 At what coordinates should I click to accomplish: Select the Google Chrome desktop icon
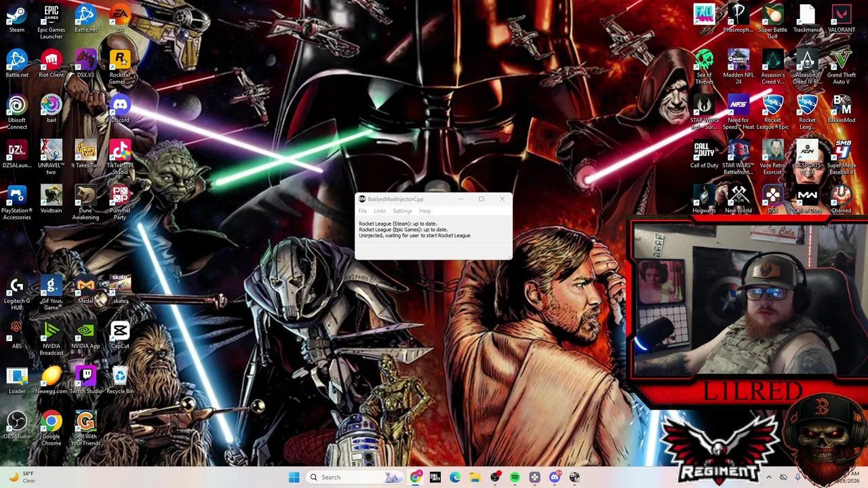[51, 428]
